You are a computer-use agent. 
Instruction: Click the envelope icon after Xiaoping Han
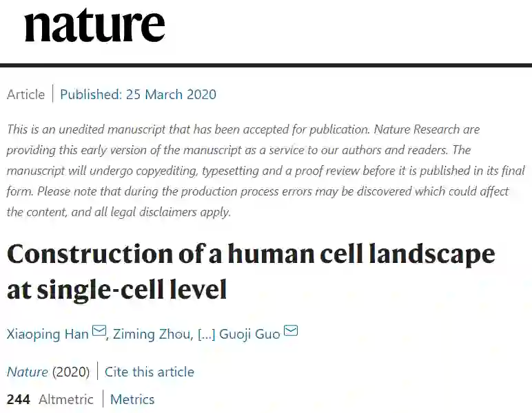pos(99,332)
